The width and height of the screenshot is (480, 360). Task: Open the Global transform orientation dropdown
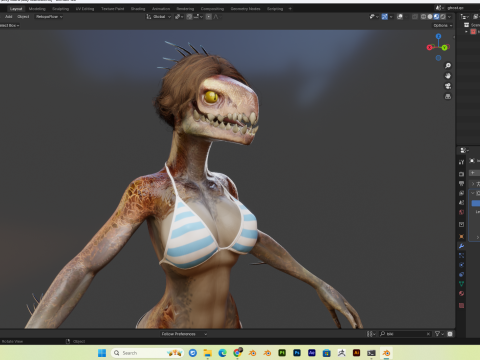[159, 17]
